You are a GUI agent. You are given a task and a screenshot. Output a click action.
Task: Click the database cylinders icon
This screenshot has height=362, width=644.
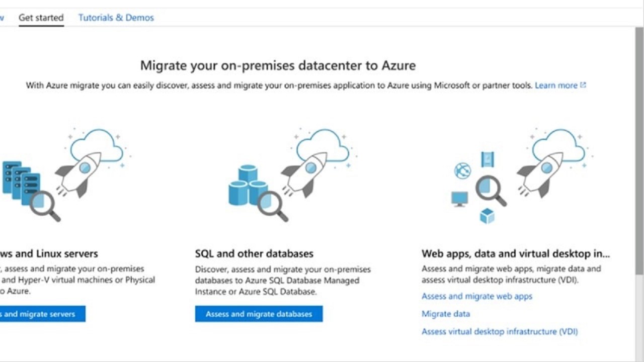click(247, 186)
